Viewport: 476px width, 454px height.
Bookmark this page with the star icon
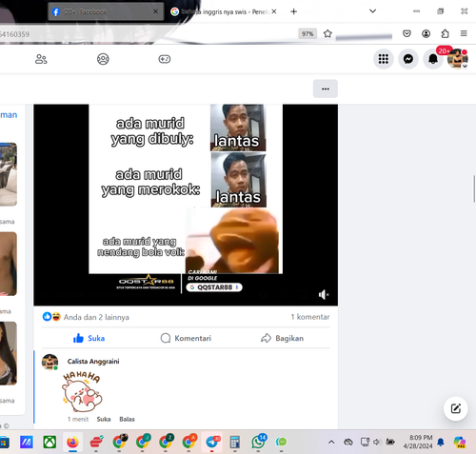(x=327, y=33)
